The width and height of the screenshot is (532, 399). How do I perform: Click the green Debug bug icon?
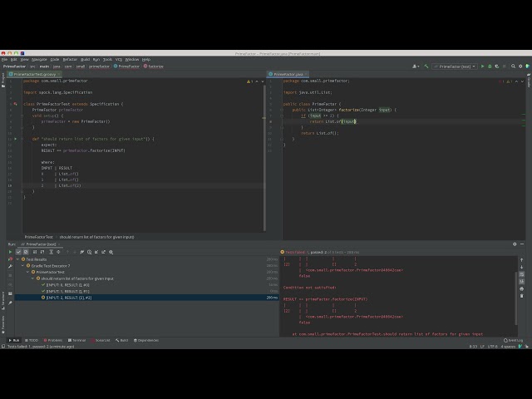pyautogui.click(x=490, y=66)
